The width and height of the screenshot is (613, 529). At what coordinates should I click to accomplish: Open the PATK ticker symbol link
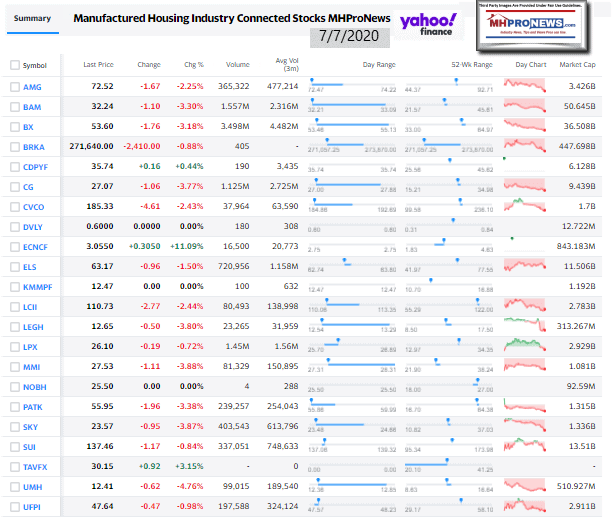pyautogui.click(x=33, y=404)
